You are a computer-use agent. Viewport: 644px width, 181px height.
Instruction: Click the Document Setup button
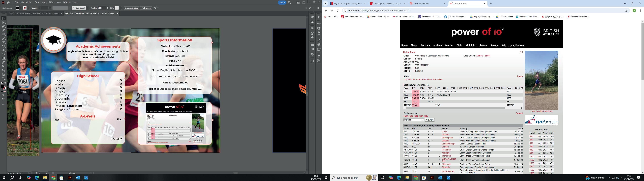click(x=131, y=8)
